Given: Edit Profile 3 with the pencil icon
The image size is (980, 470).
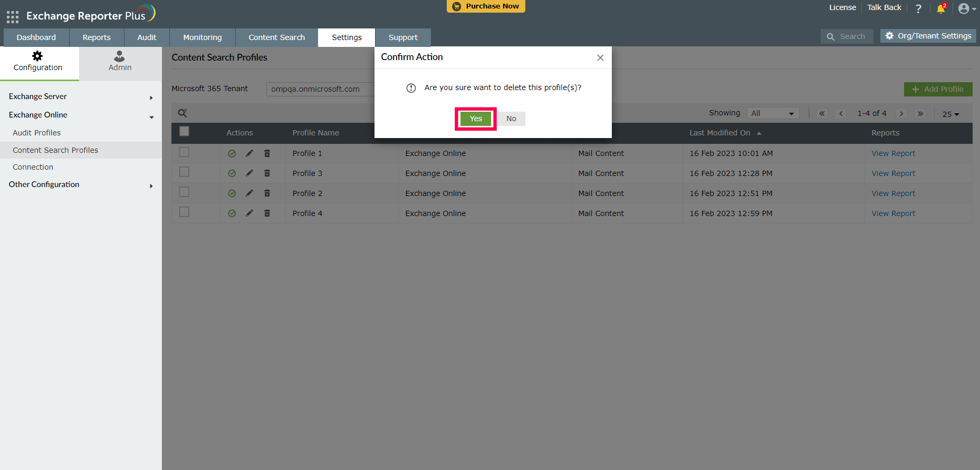Looking at the screenshot, I should (x=249, y=173).
